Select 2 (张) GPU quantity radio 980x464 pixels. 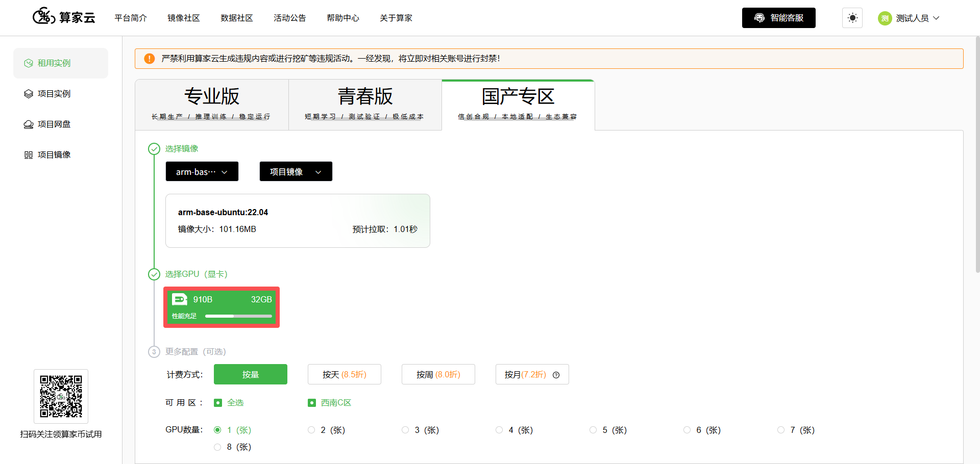(x=311, y=430)
